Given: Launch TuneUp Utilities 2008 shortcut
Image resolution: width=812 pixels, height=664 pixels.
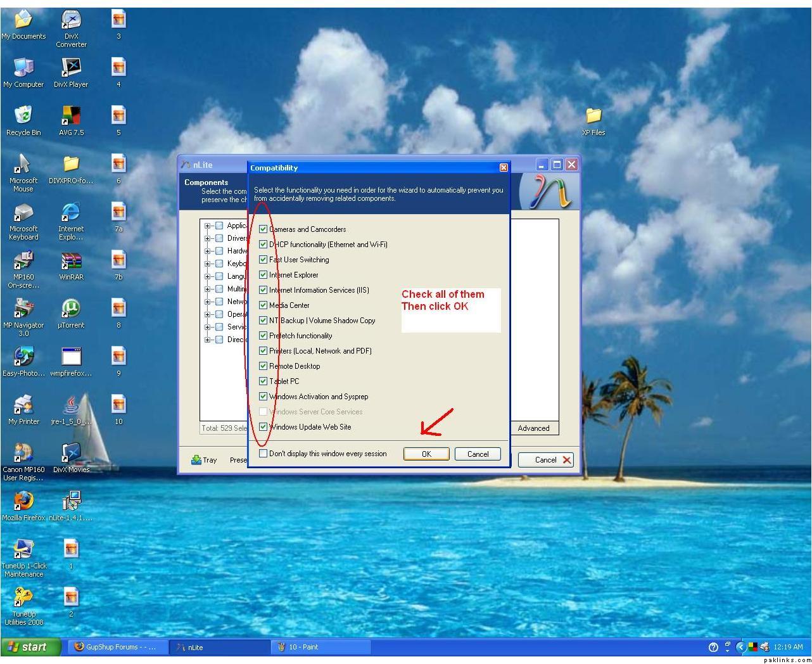Looking at the screenshot, I should coord(23,597).
